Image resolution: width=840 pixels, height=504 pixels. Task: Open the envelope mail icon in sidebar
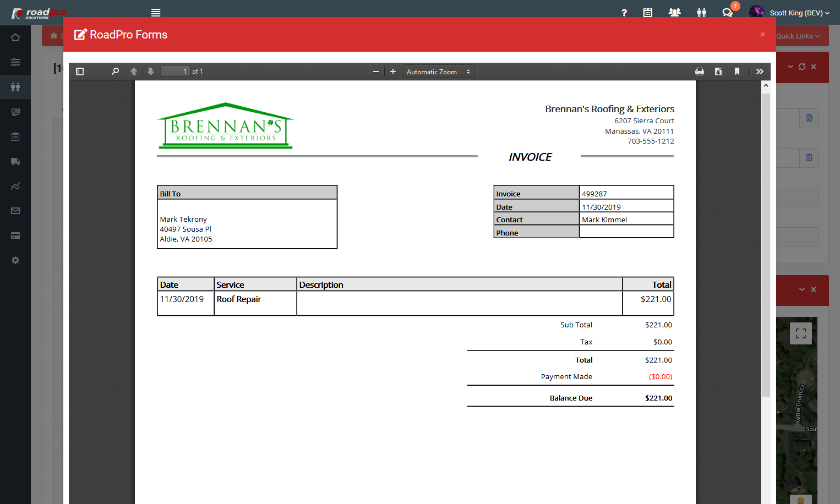(x=15, y=211)
